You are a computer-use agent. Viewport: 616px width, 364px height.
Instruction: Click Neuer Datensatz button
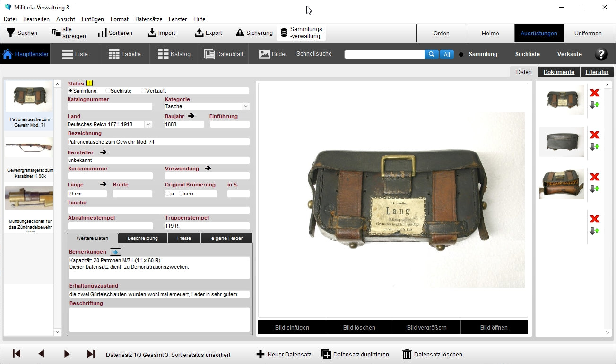pyautogui.click(x=284, y=354)
